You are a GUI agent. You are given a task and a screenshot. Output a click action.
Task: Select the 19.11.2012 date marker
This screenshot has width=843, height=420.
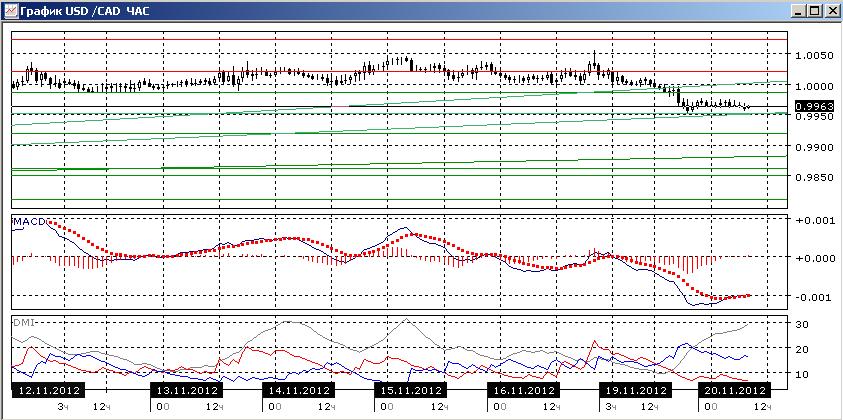635,390
